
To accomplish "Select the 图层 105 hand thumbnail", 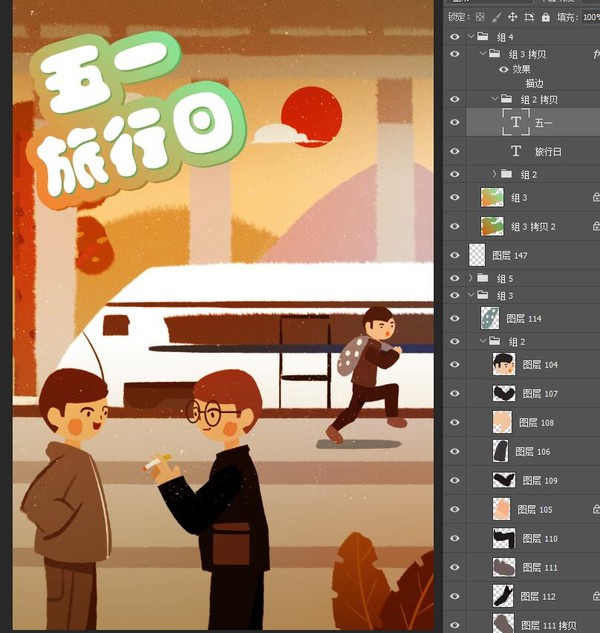I will click(x=501, y=509).
